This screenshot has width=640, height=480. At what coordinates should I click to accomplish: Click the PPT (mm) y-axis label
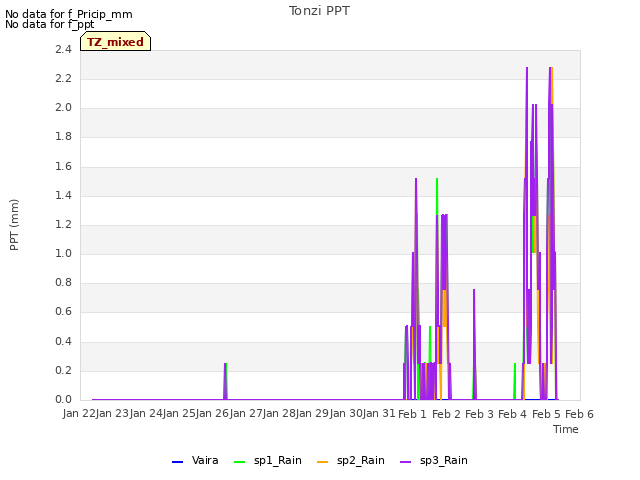click(x=14, y=224)
